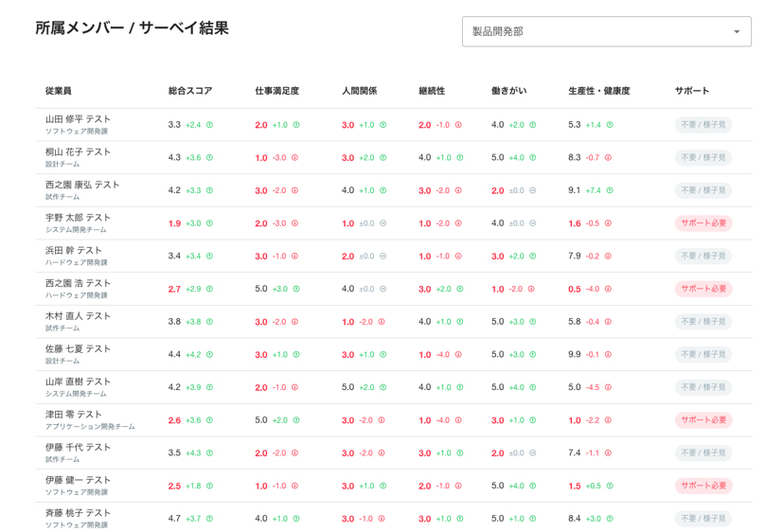Click down-trend icon in 佐藤 七夏's 継続性
Screen dimensions: 782x532
pos(459,355)
